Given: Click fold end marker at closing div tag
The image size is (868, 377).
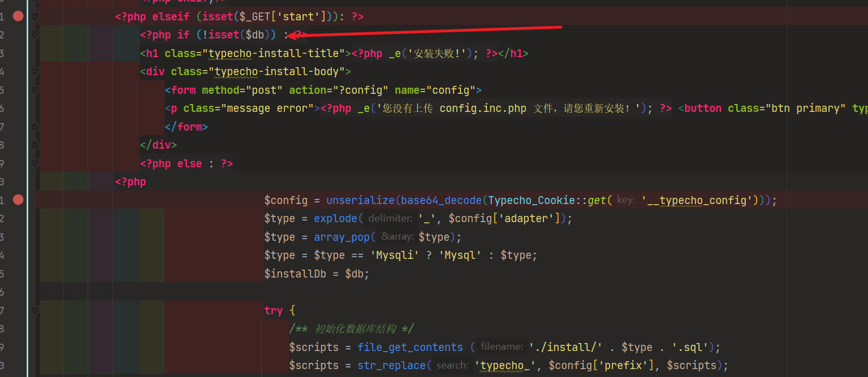Looking at the screenshot, I should (x=35, y=145).
